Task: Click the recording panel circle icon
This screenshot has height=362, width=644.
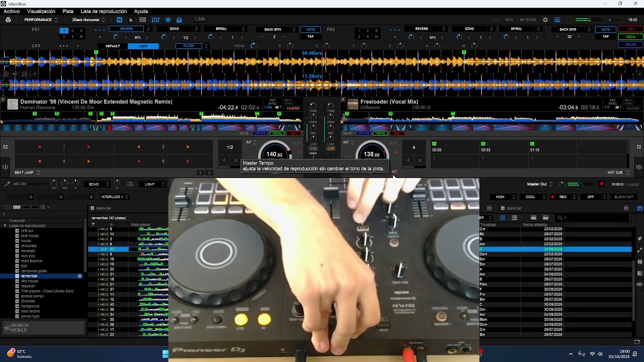Action: coord(168,20)
